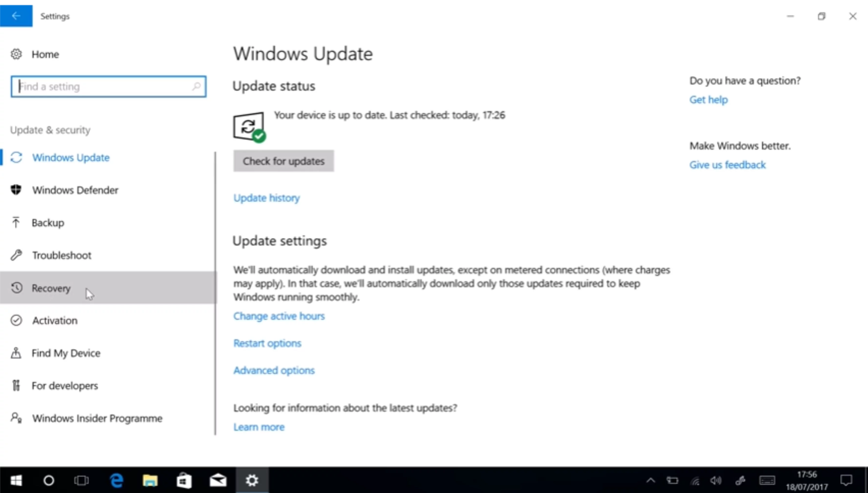Click the search magnifier in Find a setting

point(196,87)
